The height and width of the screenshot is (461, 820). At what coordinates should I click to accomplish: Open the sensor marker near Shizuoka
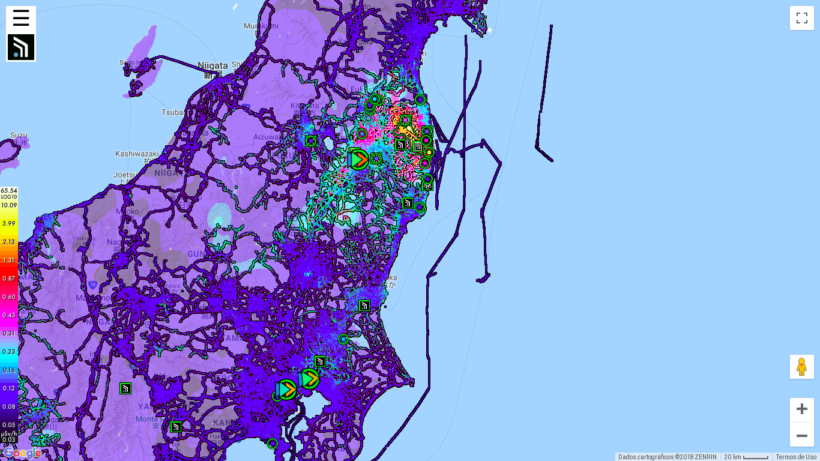[176, 427]
